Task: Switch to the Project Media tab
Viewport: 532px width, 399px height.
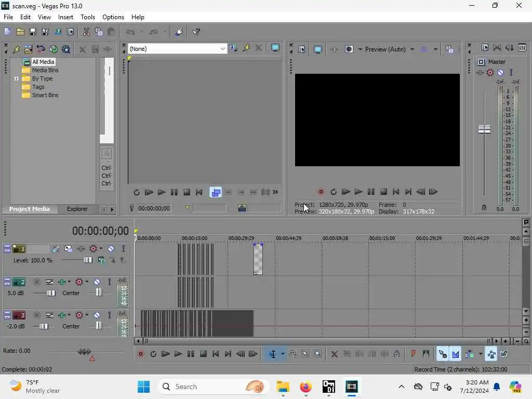Action: pyautogui.click(x=30, y=209)
